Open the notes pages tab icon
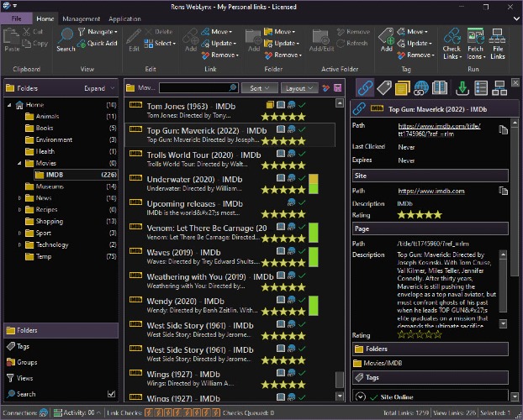This screenshot has width=523, height=420. (x=403, y=88)
